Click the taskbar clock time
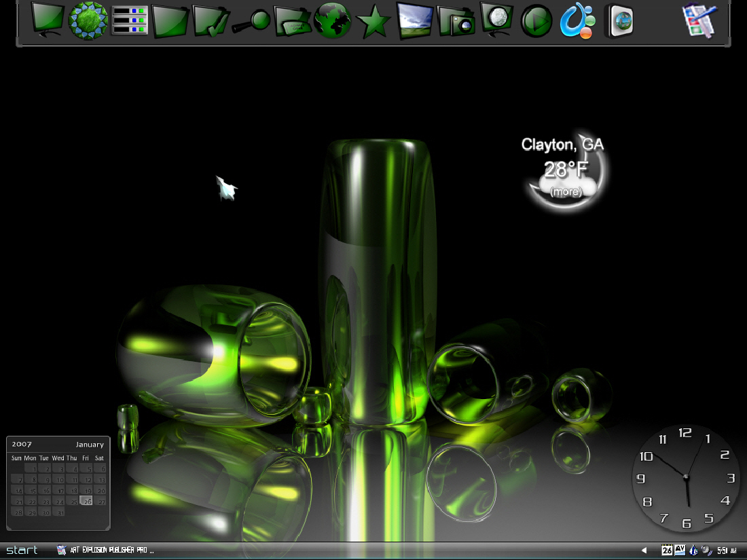The height and width of the screenshot is (560, 747). (x=727, y=550)
